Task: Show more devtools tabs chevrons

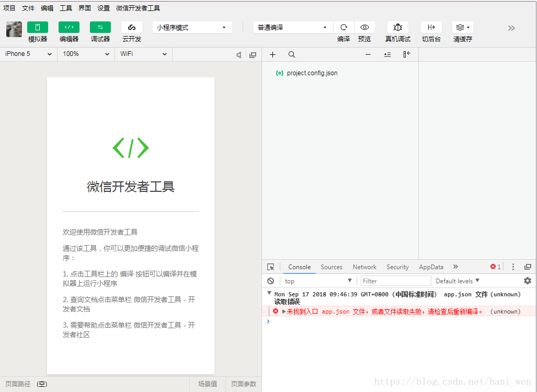Action: click(455, 267)
